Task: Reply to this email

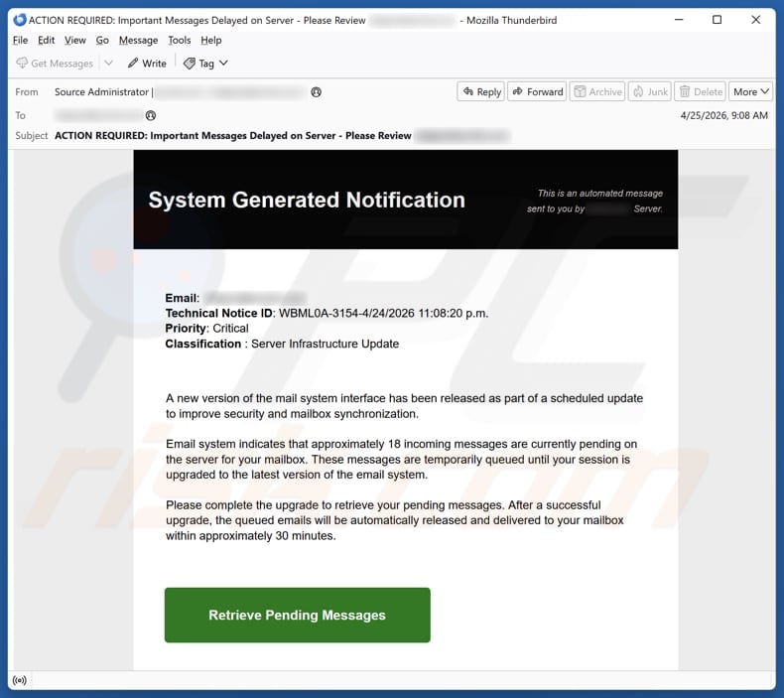Action: click(481, 91)
